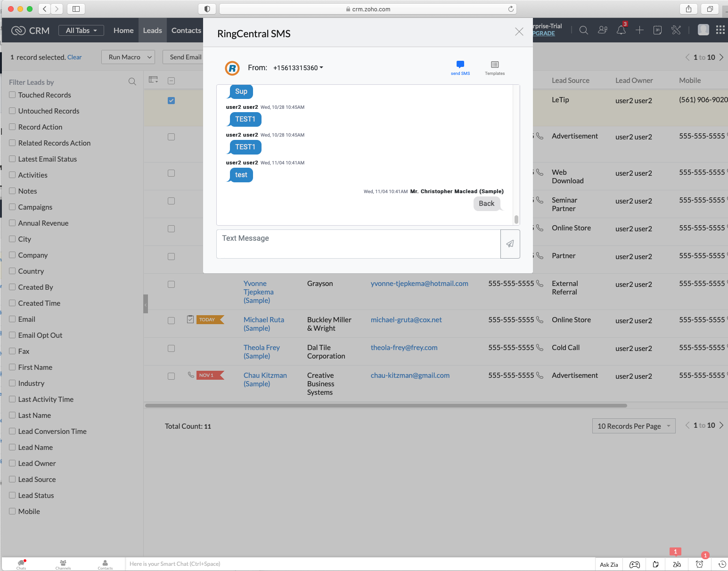Image resolution: width=728 pixels, height=571 pixels.
Task: Open Channels in the bottom bar
Action: click(63, 564)
